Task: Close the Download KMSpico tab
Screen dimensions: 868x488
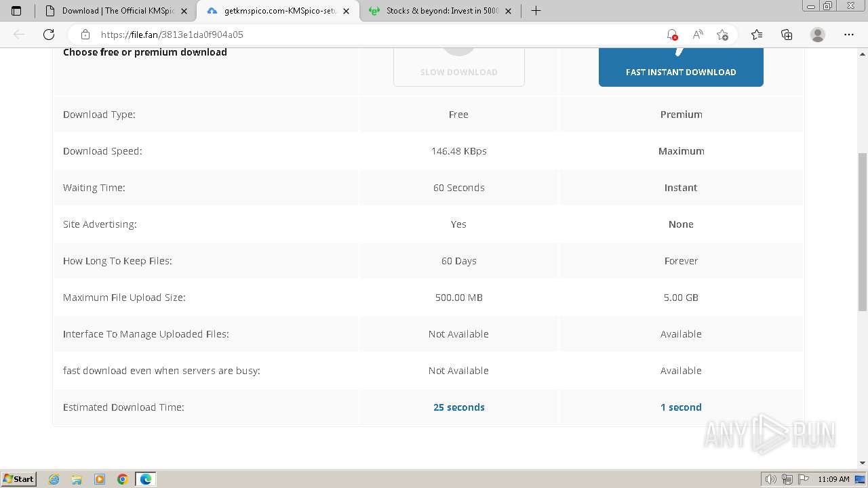Action: point(184,11)
